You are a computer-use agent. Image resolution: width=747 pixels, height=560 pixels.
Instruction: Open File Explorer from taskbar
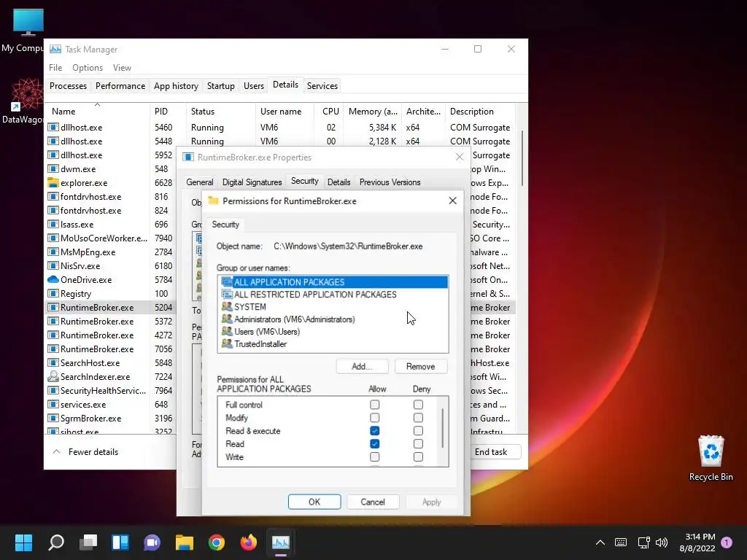click(x=185, y=542)
